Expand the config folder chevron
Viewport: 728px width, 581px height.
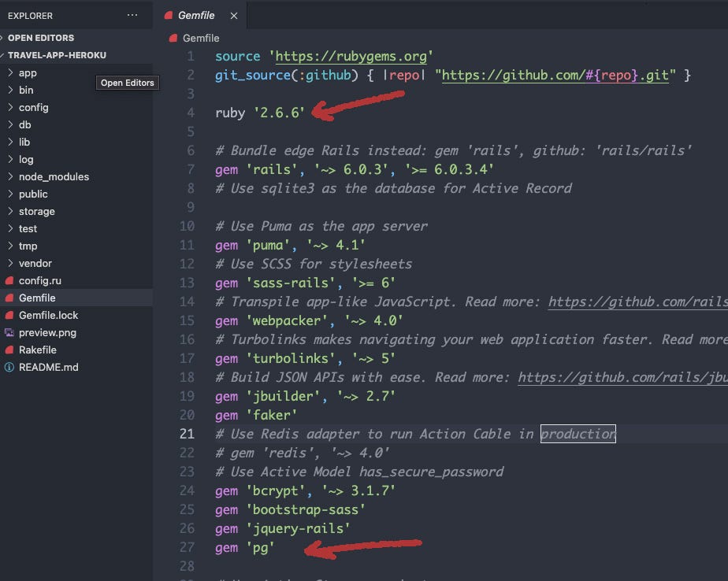(x=10, y=107)
